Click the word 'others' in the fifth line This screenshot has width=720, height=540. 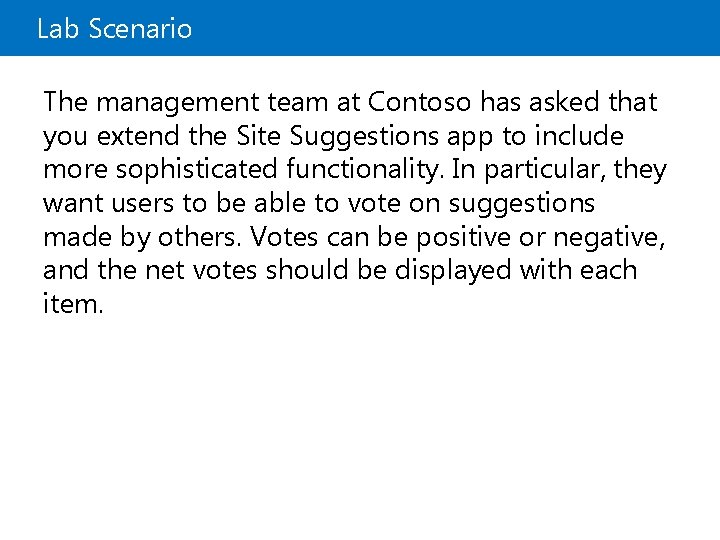coord(199,237)
